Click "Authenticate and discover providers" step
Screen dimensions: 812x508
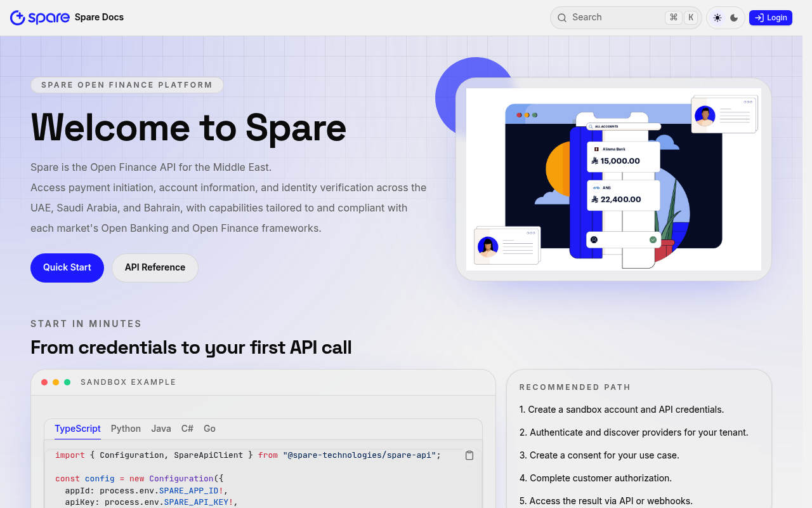(634, 432)
